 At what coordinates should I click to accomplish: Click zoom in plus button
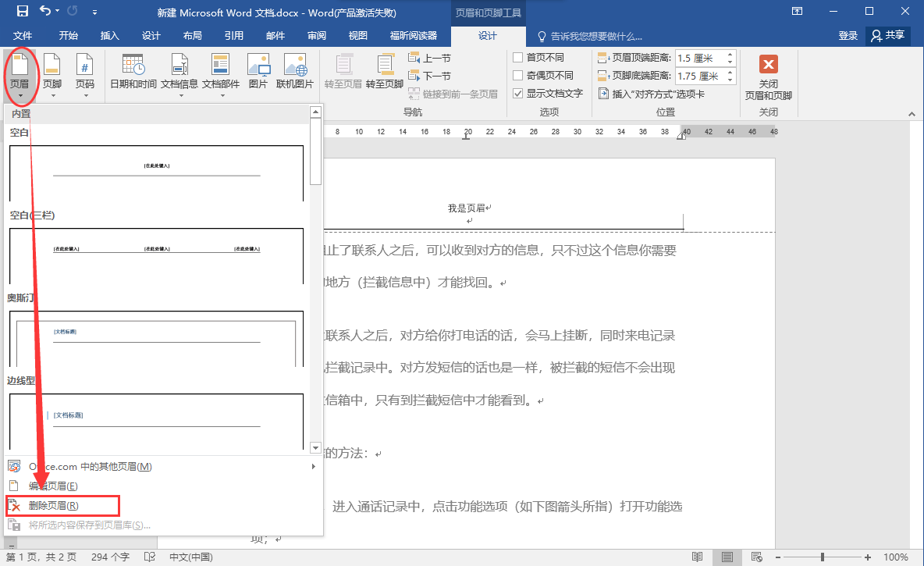click(x=868, y=557)
